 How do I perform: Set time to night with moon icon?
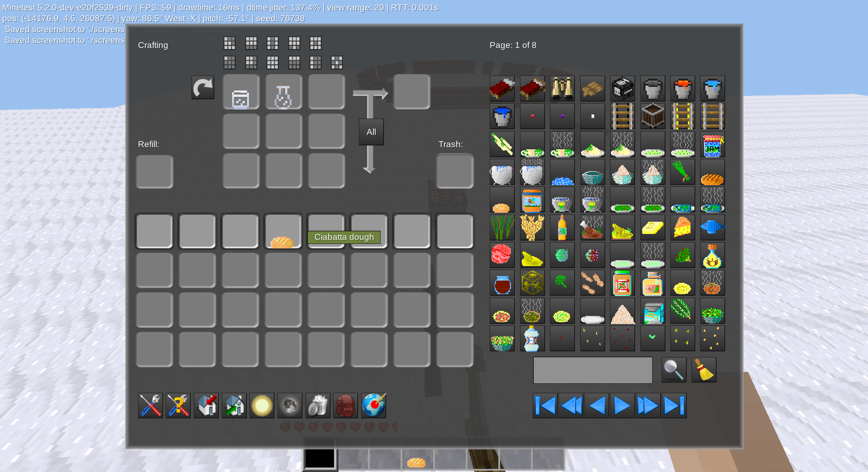290,405
